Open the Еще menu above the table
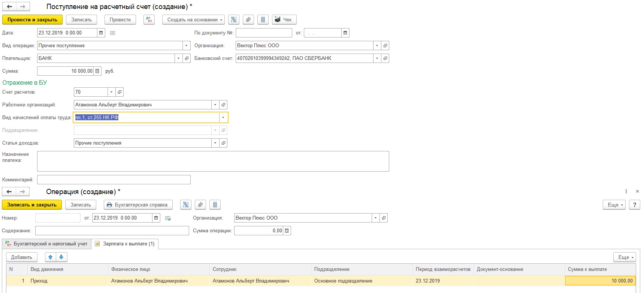Viewport: 644px width, 293px height. [x=625, y=257]
